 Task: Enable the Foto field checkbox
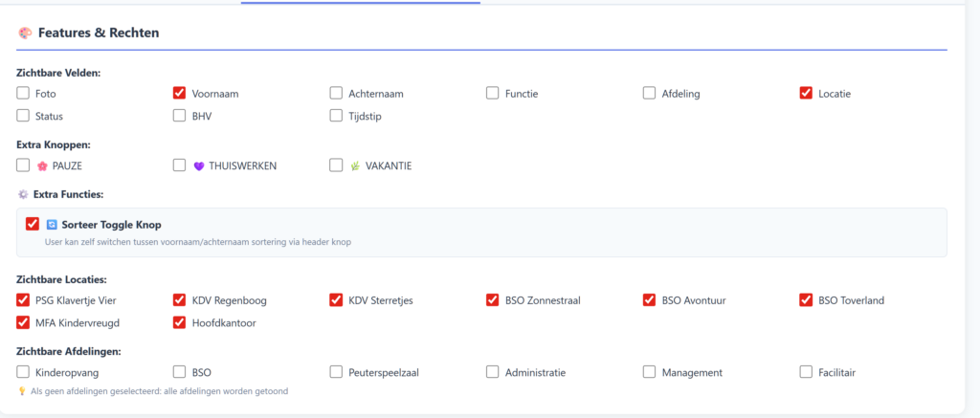(23, 93)
